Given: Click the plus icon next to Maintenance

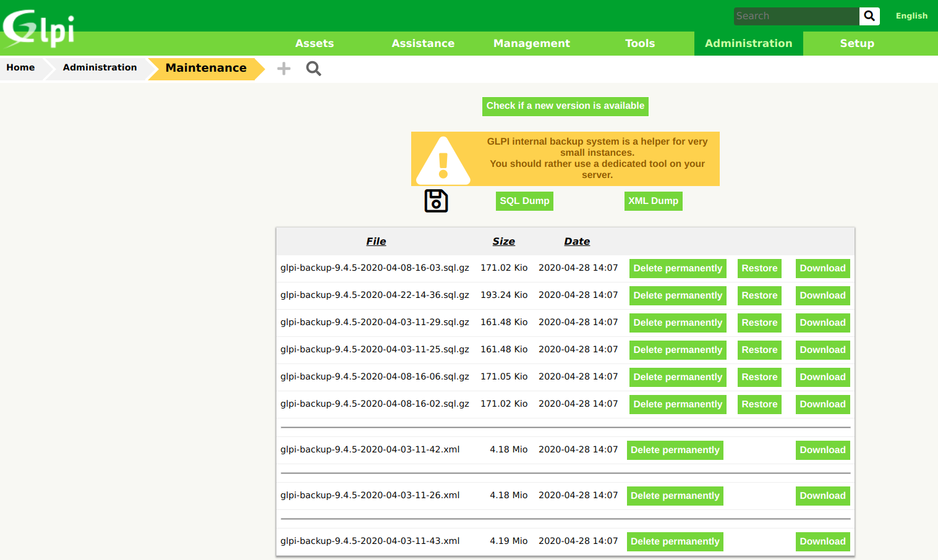Looking at the screenshot, I should pyautogui.click(x=284, y=69).
